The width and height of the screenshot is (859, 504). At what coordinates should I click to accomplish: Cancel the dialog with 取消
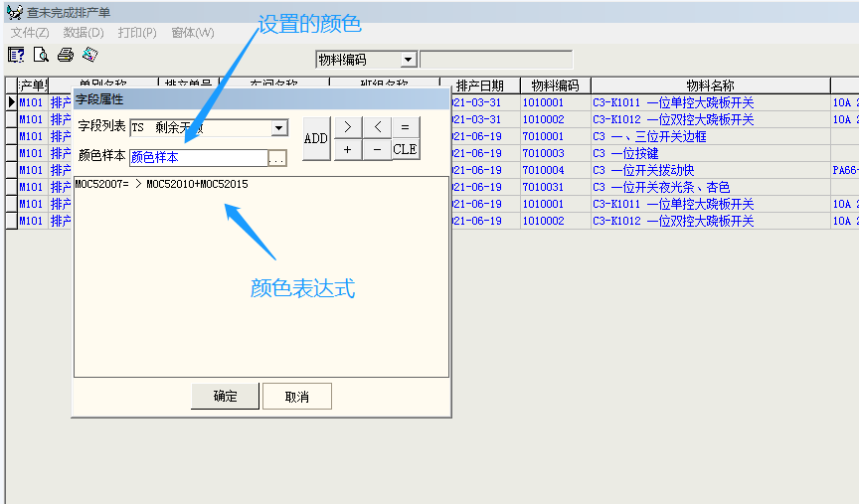pos(296,397)
